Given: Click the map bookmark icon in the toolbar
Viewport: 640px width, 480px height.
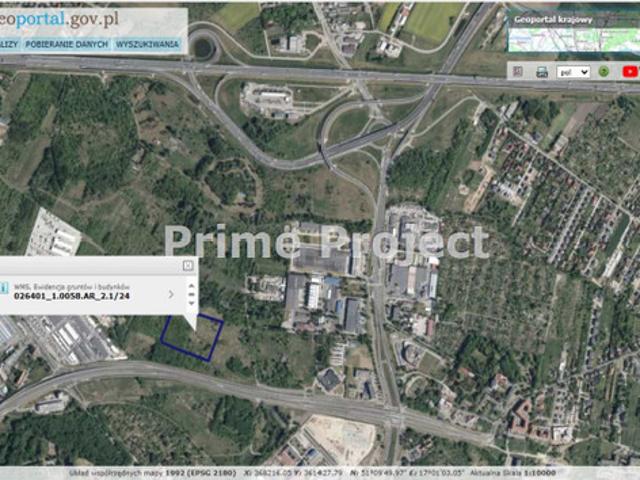Looking at the screenshot, I should (x=517, y=71).
